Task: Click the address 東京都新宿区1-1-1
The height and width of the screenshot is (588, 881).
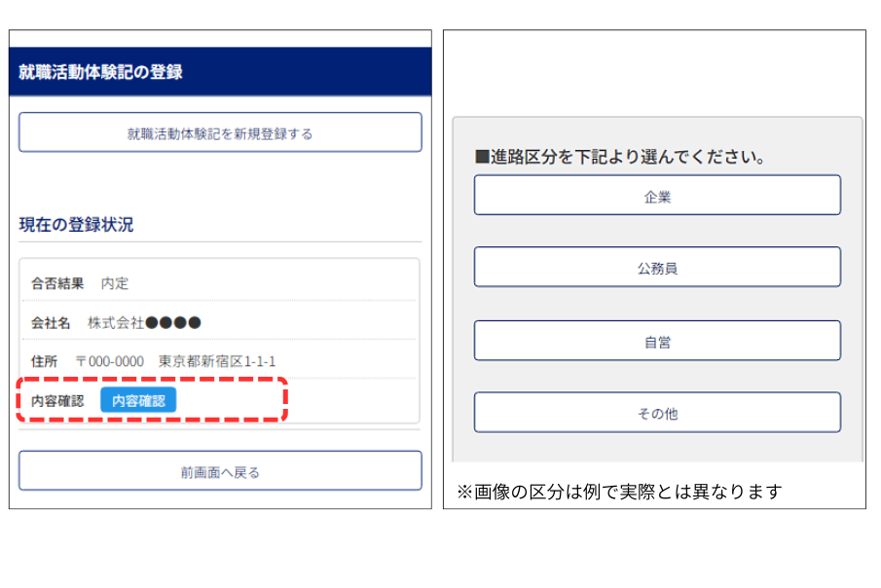Action: (217, 361)
